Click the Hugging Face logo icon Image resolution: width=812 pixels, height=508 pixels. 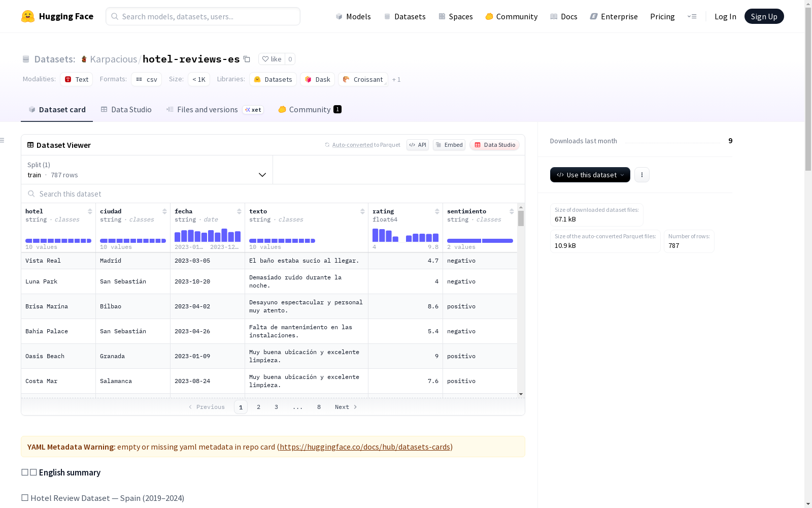[28, 16]
